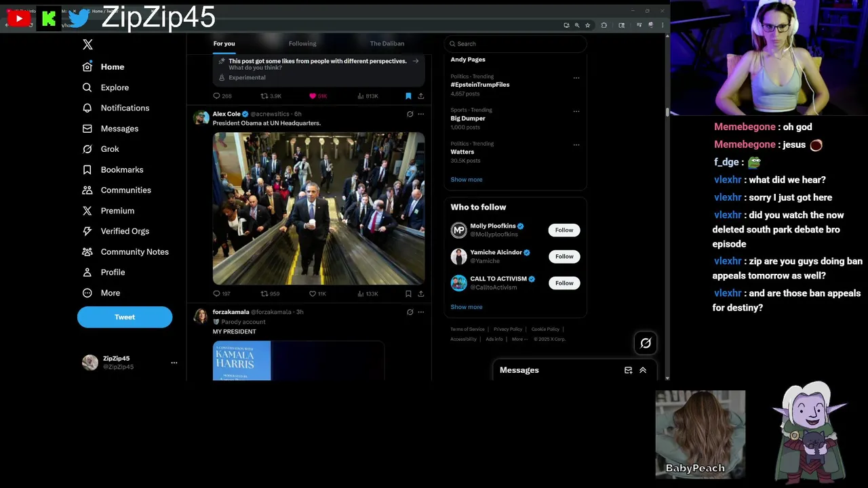Viewport: 868px width, 488px height.
Task: Open options for Big Dumper trend
Action: coord(576,111)
